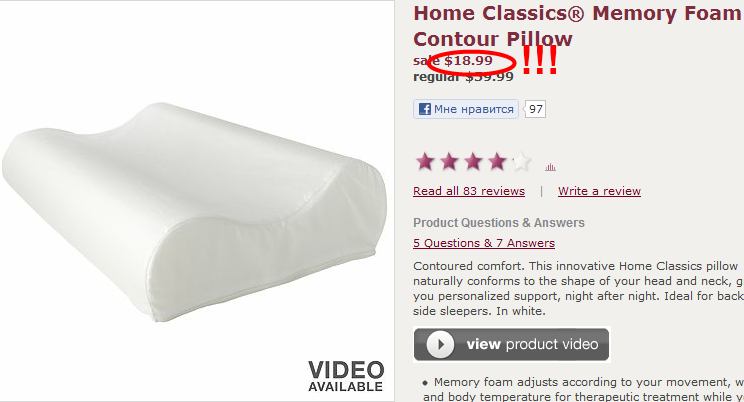Click the 'VIDEO AVAILABLE' badge on image

345,376
